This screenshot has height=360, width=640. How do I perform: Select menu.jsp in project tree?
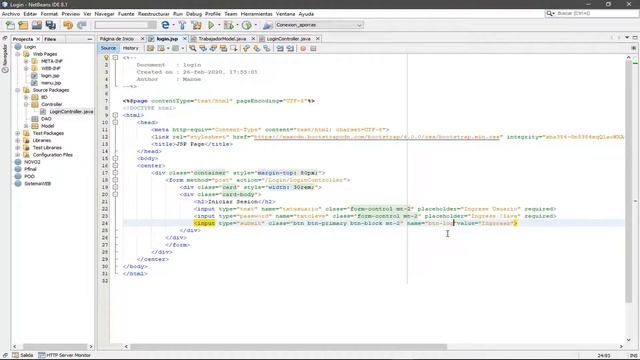[47, 83]
